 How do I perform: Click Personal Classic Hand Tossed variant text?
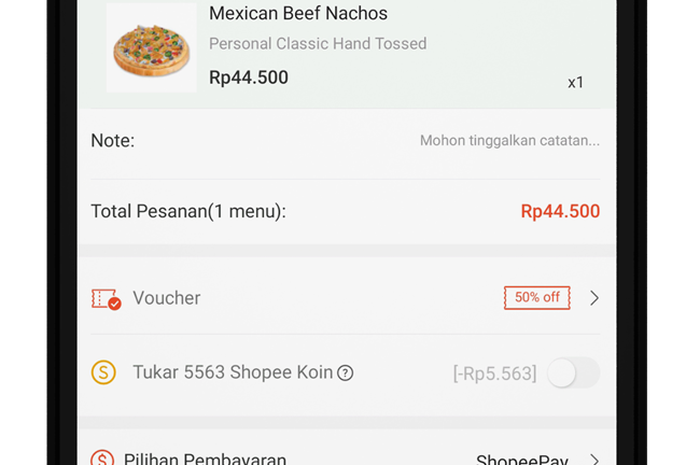(x=318, y=44)
